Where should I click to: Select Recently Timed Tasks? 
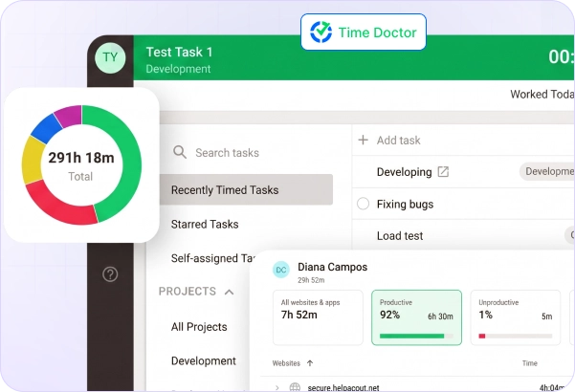(x=246, y=189)
